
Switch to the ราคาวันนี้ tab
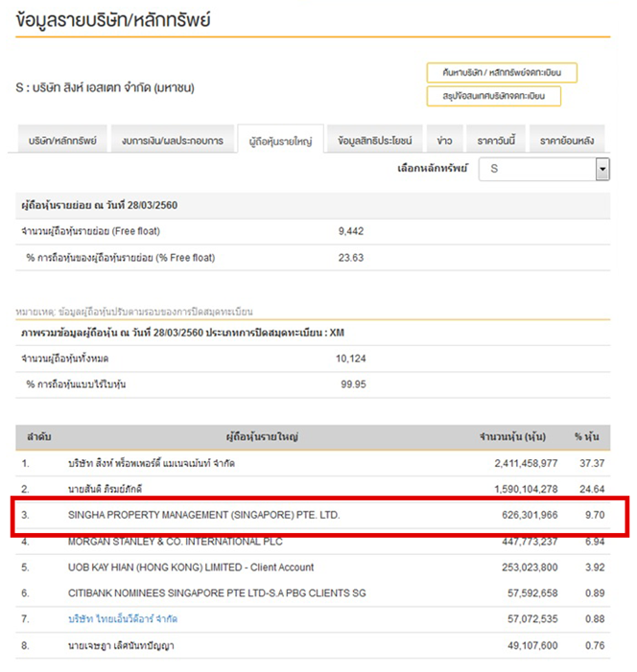tap(496, 141)
